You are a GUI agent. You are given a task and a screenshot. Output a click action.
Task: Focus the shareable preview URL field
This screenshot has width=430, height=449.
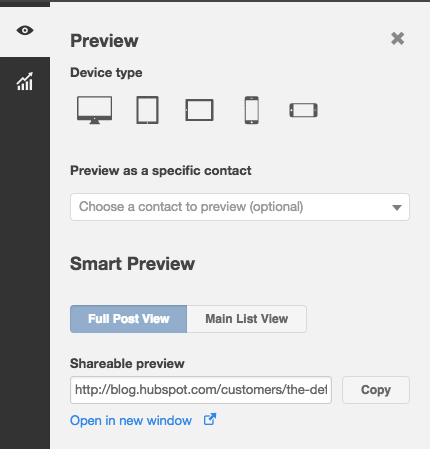(x=201, y=390)
